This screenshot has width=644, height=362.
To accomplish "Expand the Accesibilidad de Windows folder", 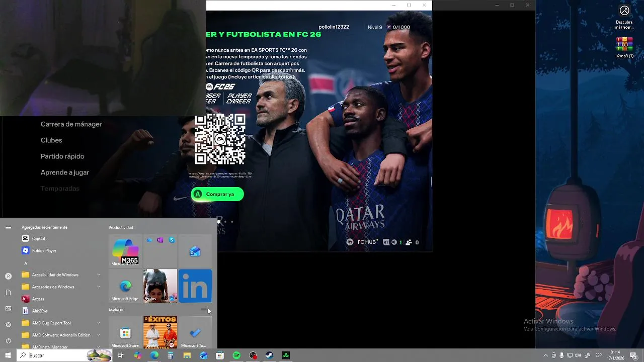I will [x=60, y=275].
